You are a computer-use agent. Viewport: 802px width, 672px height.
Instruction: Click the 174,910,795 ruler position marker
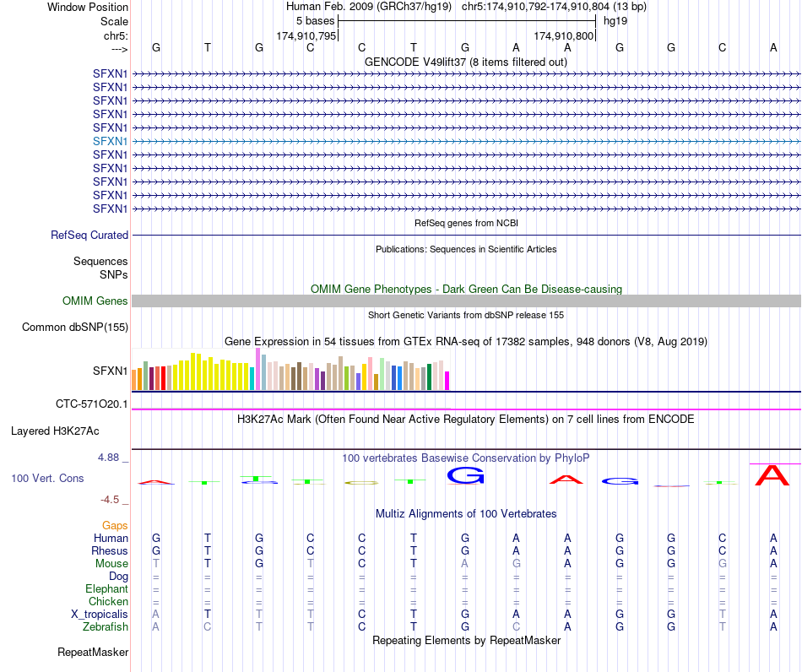[x=306, y=35]
